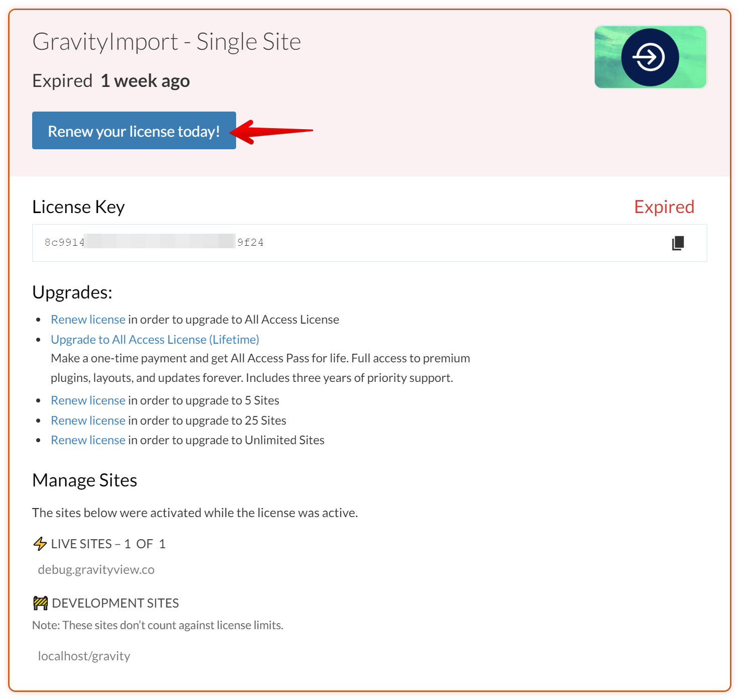Viewport: 743px width, 700px height.
Task: Click the "GravityImport - Single Site" title
Action: [x=166, y=42]
